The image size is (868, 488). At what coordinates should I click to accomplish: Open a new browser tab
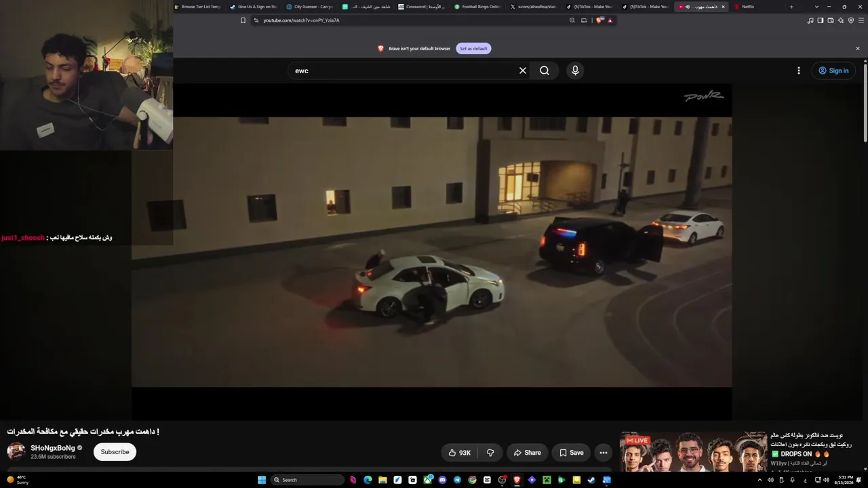point(791,7)
